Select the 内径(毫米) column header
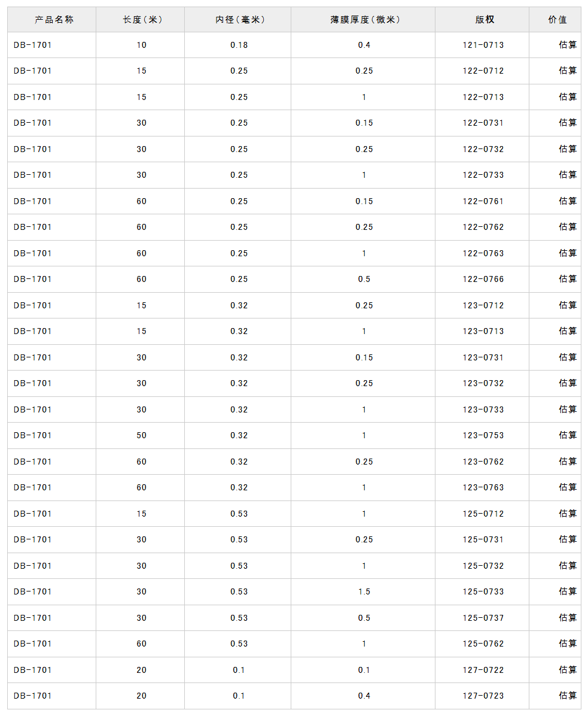Viewport: 588px width, 719px height. click(x=238, y=20)
